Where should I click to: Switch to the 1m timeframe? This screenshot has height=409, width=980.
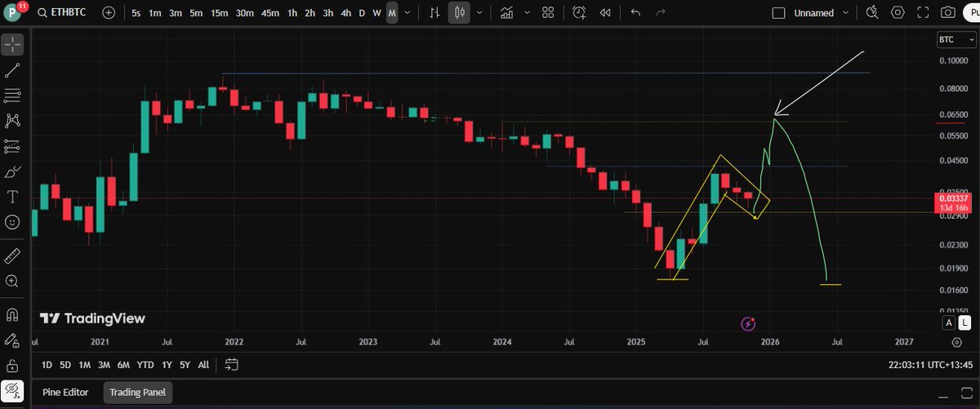point(155,13)
